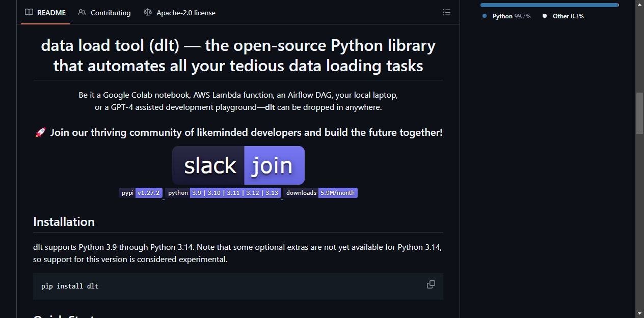
Task: Open the README tab
Action: tap(45, 13)
